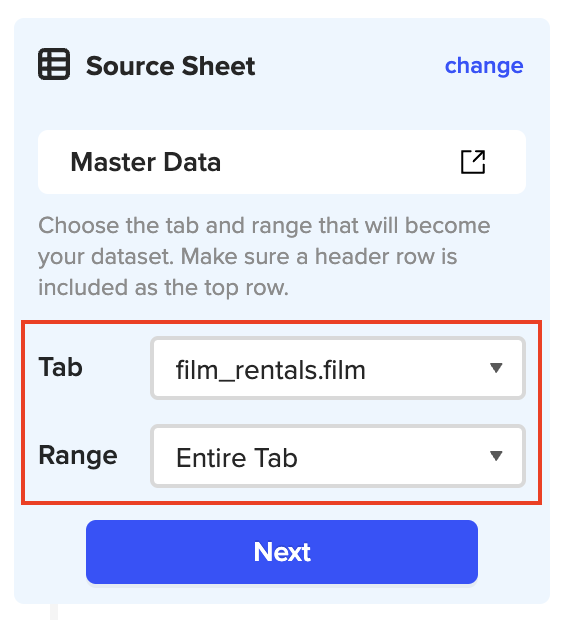
Task: Click the change link to swap sheet
Action: tap(484, 66)
